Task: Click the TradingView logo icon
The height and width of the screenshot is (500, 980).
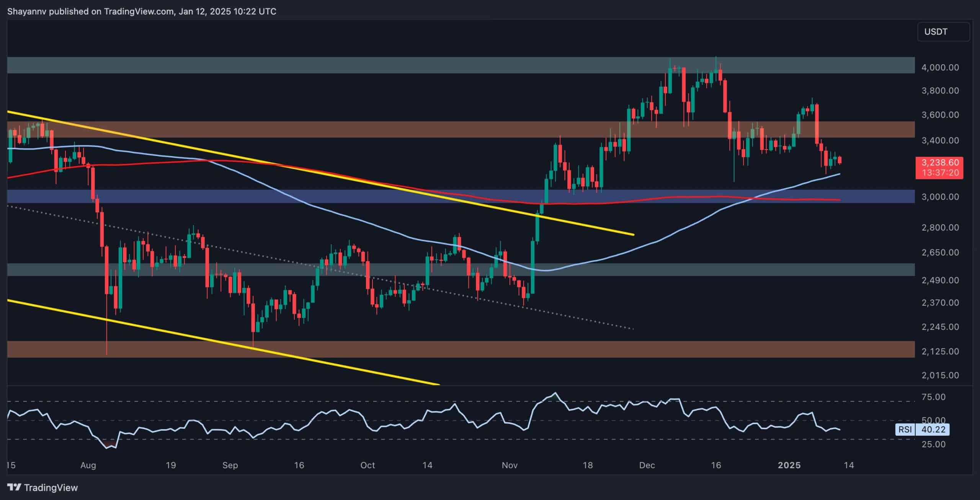Action: tap(14, 487)
